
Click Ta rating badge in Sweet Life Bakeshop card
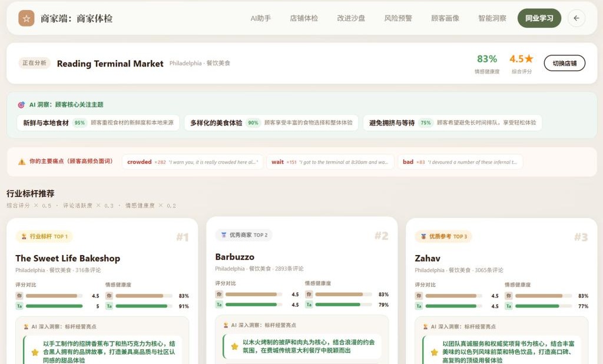pos(19,306)
